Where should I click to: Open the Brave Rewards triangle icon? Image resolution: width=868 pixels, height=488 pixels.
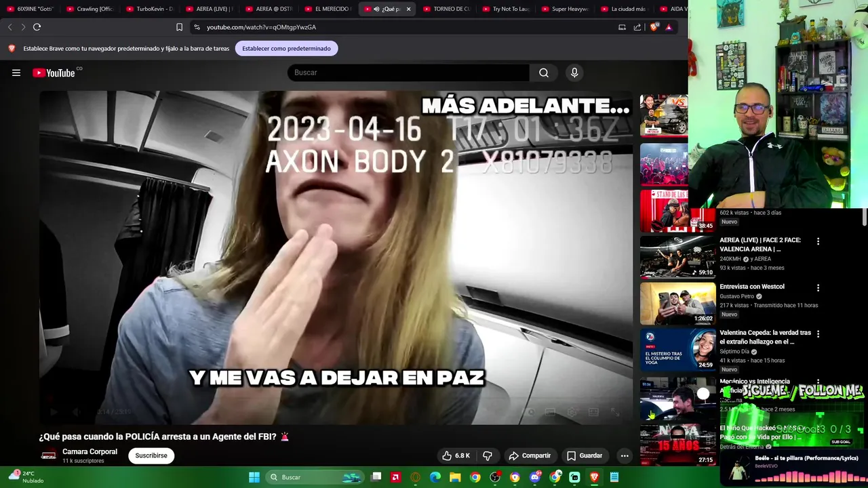coord(669,27)
